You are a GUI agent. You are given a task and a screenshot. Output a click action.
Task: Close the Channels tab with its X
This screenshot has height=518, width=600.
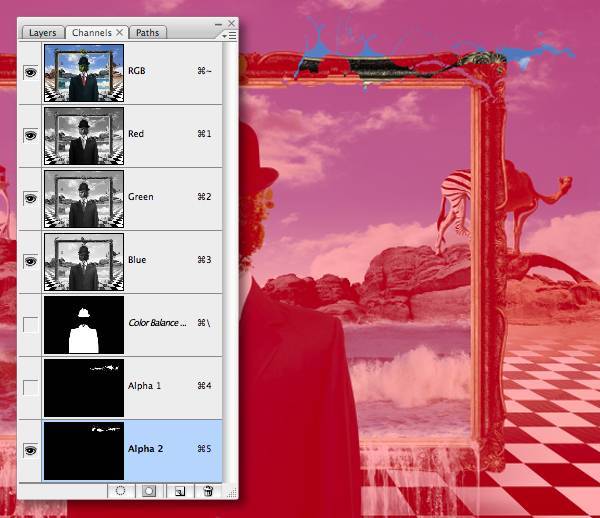pos(119,33)
